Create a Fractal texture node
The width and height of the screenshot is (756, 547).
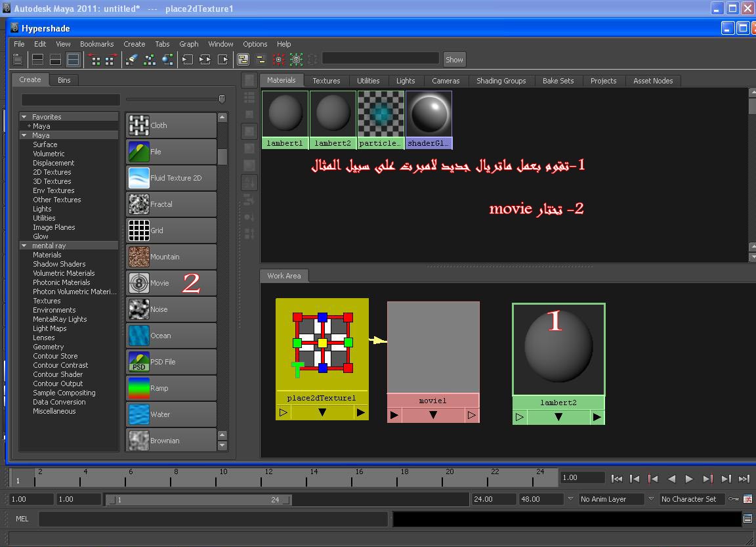coord(171,204)
